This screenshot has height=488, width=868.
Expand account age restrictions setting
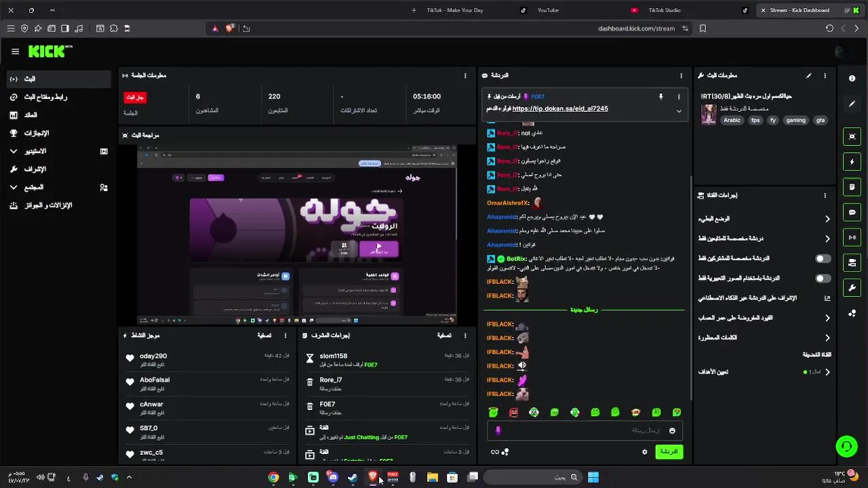click(x=764, y=318)
